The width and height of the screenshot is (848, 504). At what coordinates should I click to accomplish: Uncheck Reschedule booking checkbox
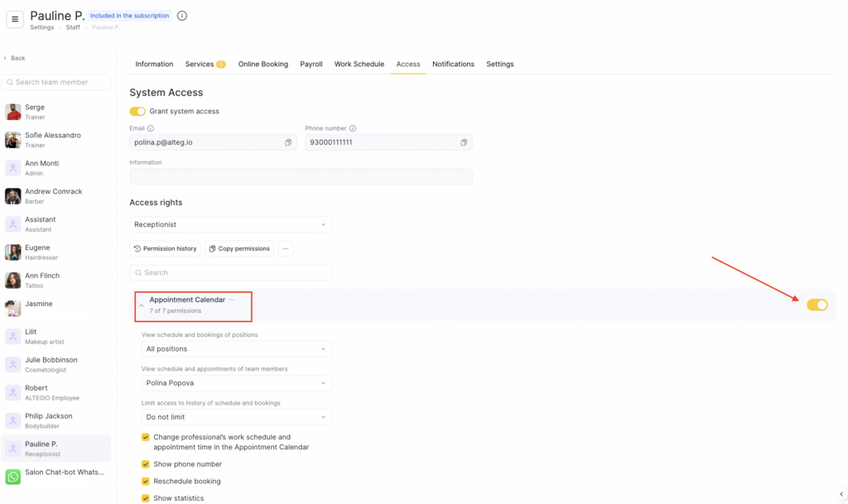point(146,481)
